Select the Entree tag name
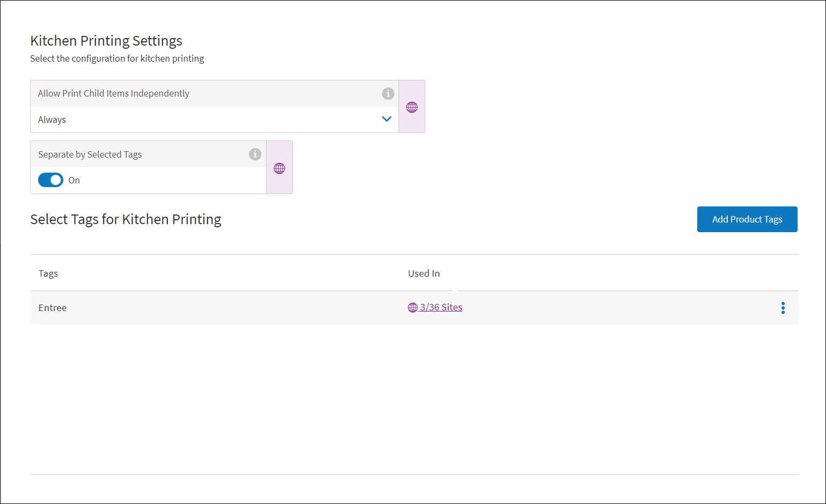The height and width of the screenshot is (504, 826). (x=53, y=308)
